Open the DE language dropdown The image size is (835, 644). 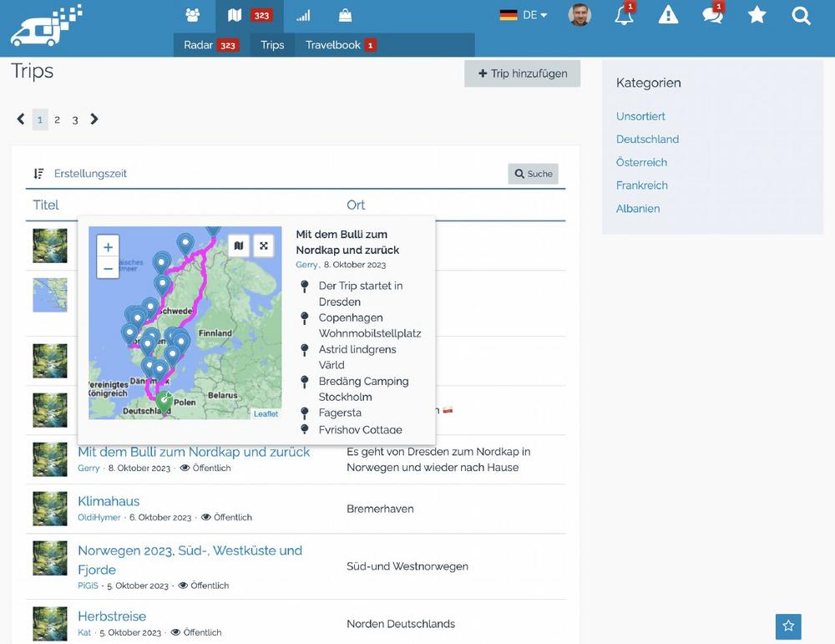524,15
